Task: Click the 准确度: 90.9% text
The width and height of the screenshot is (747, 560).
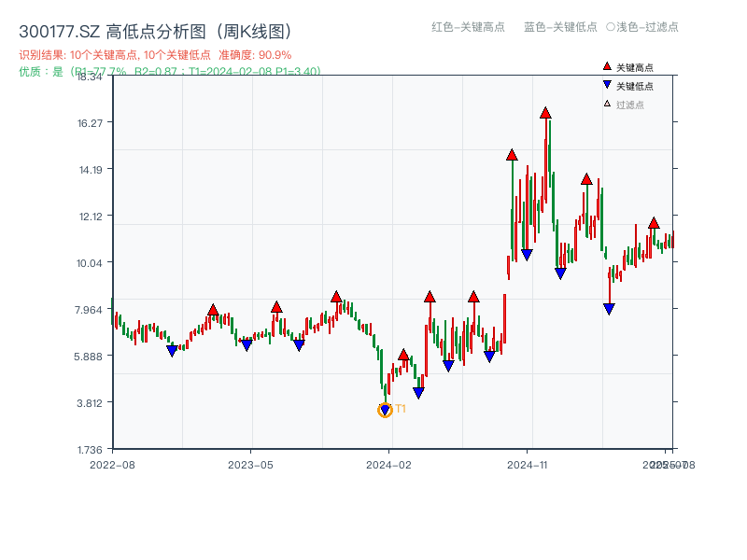Action: [x=255, y=55]
